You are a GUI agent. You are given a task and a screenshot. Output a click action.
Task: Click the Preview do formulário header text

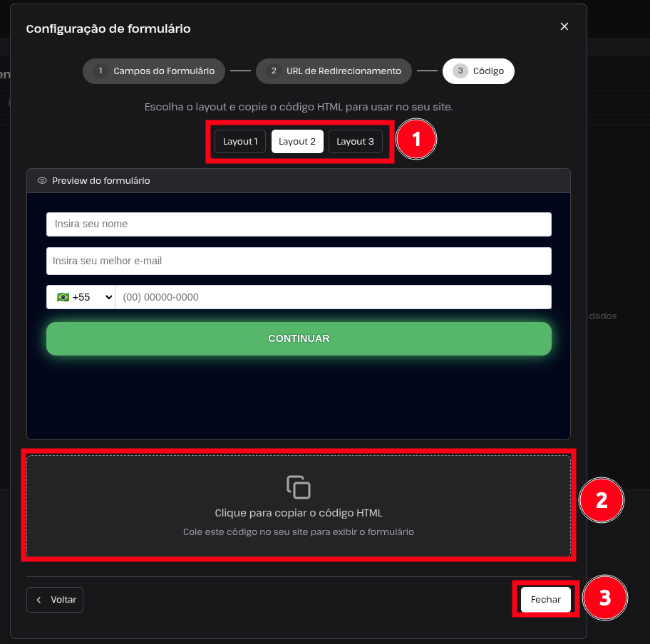[x=101, y=181]
